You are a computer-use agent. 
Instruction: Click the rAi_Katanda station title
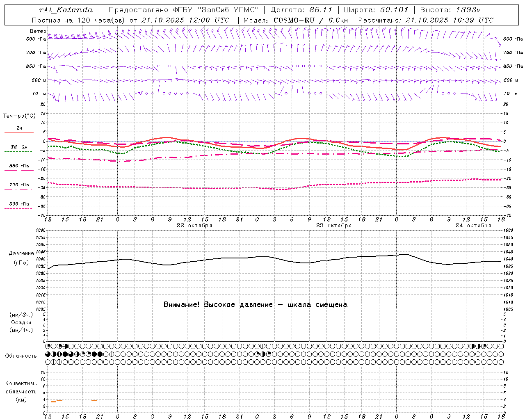click(x=66, y=10)
